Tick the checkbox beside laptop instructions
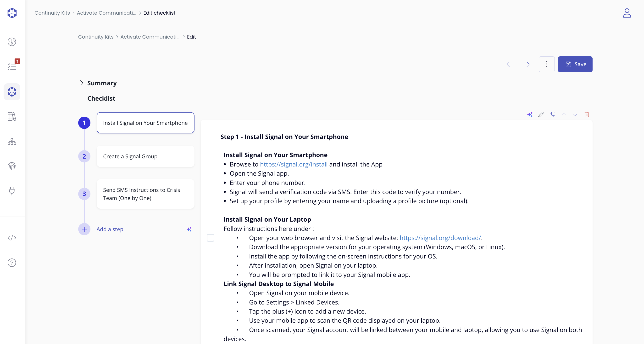This screenshot has width=644, height=344. 211,238
